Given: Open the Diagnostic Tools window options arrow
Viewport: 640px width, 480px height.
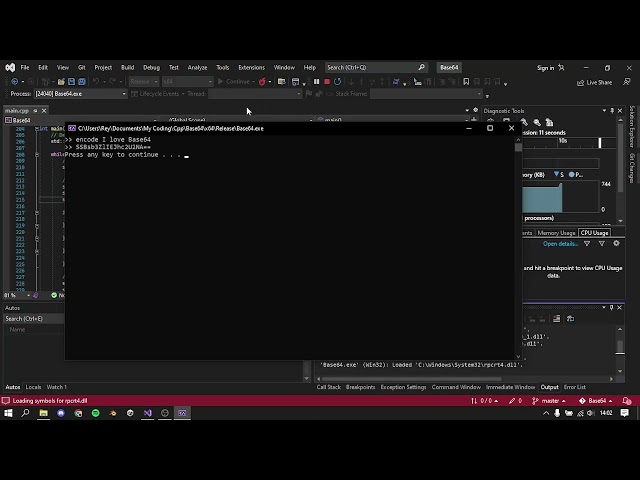Looking at the screenshot, I should pos(604,111).
